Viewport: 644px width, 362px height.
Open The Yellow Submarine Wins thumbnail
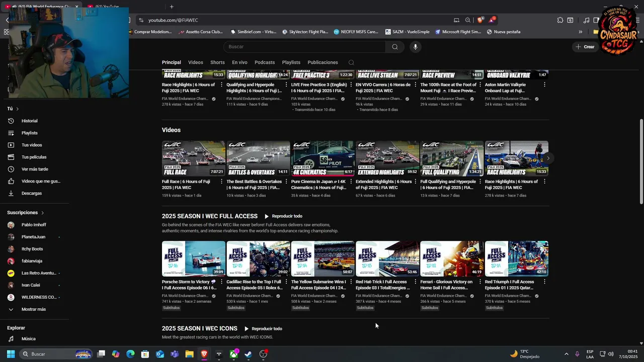point(323,259)
